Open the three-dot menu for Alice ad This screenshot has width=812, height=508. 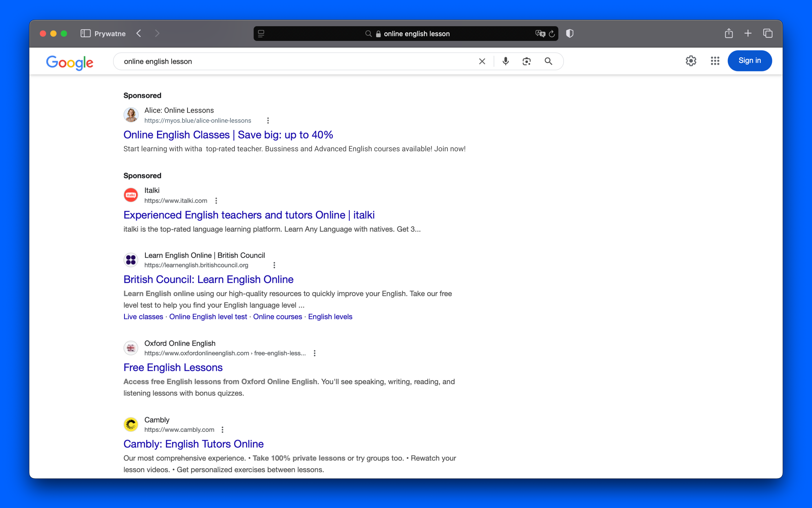pyautogui.click(x=268, y=121)
